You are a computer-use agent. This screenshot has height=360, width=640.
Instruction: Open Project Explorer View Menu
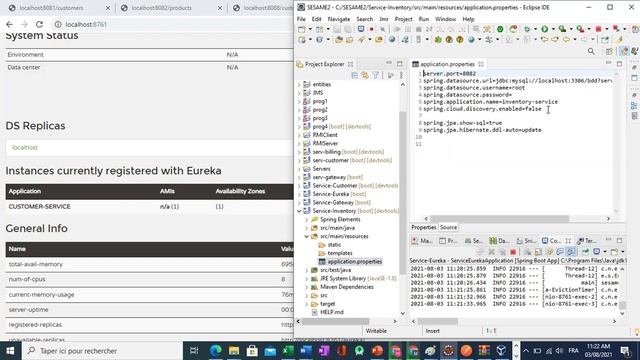(401, 75)
